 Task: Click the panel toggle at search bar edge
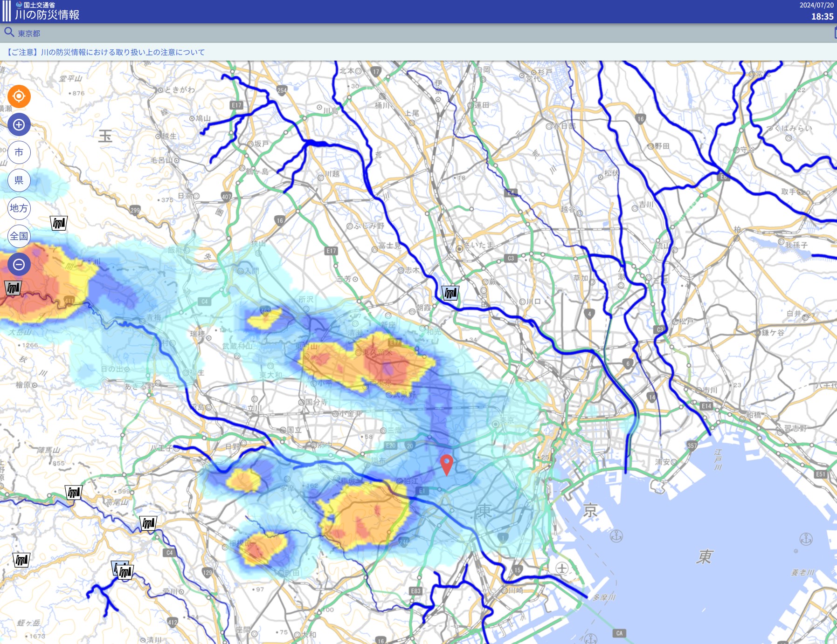[835, 33]
